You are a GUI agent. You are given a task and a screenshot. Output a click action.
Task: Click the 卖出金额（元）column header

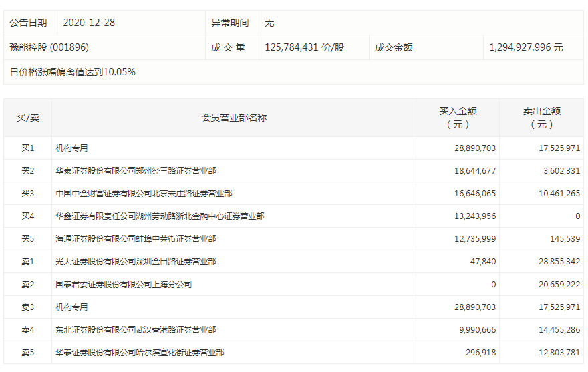coord(542,118)
